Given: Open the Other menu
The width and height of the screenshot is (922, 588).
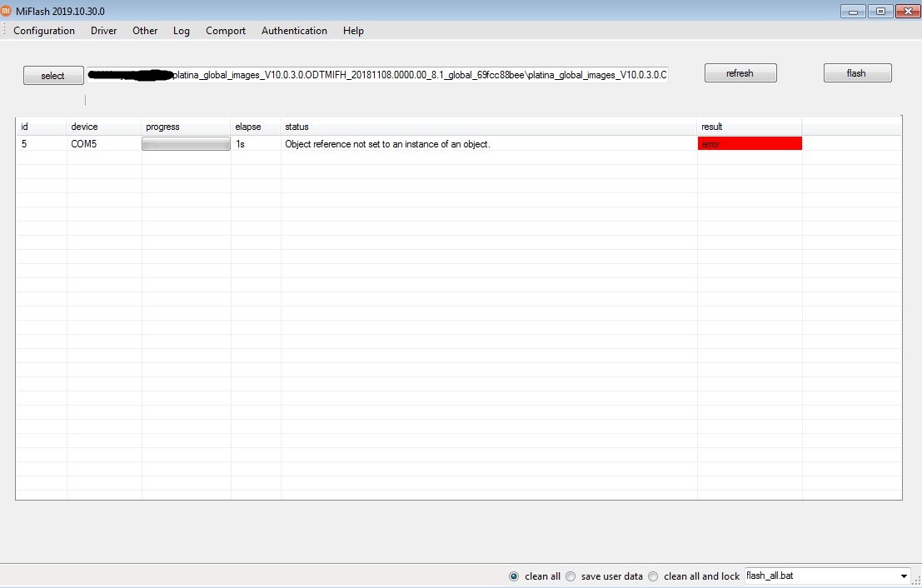Looking at the screenshot, I should point(145,31).
